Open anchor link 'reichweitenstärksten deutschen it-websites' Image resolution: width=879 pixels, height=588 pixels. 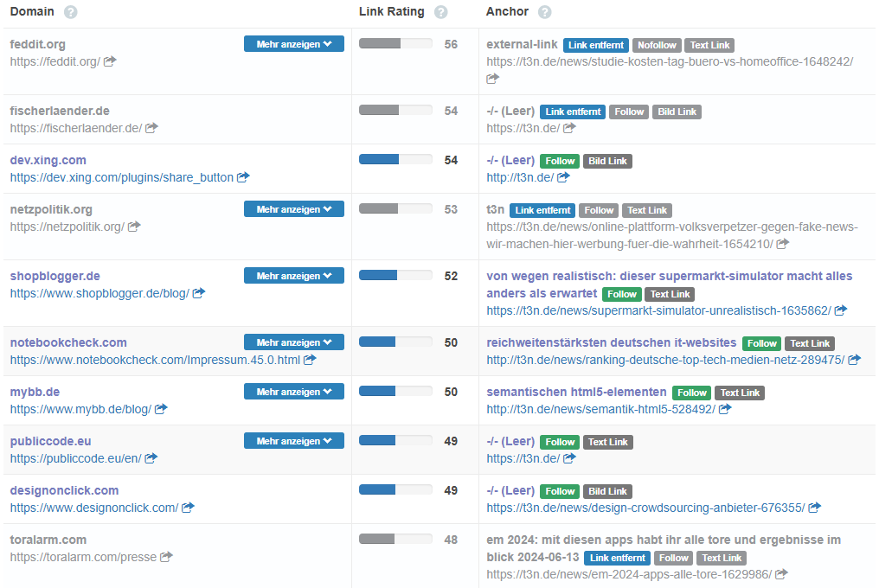(x=612, y=342)
